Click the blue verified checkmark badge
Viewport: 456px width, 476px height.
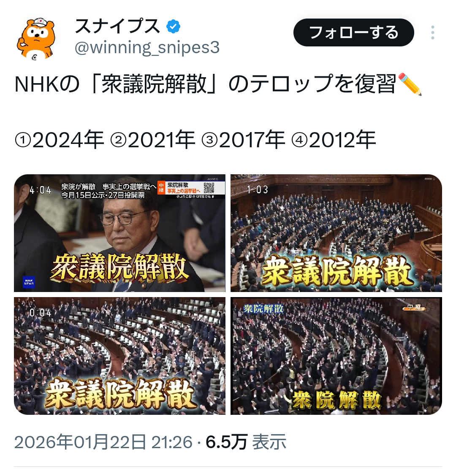(x=173, y=27)
